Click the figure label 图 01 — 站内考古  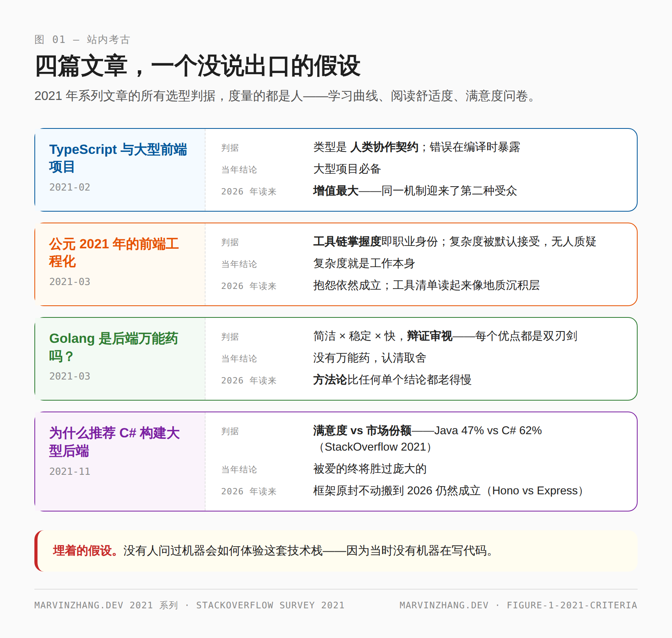tap(82, 39)
